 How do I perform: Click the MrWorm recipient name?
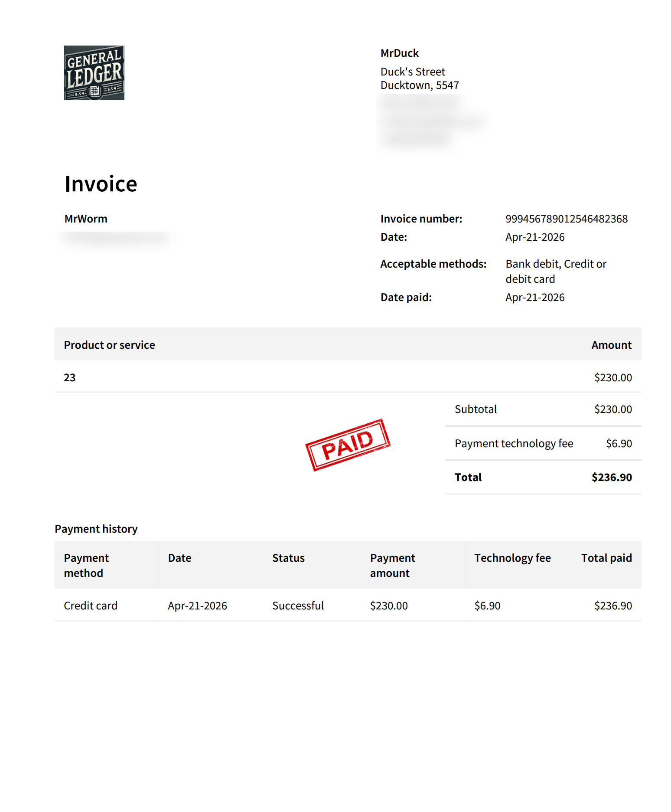(86, 219)
